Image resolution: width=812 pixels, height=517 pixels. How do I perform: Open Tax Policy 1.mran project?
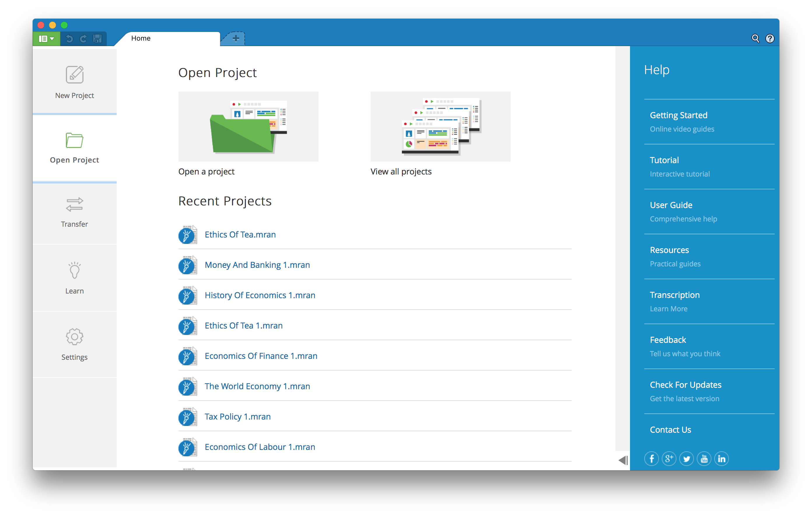pos(237,417)
